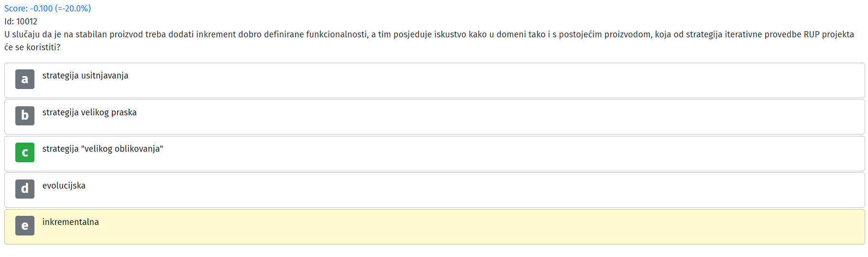Choose option "strategija velikog praska"
Screen dimensions: 868x257
pyautogui.click(x=89, y=112)
